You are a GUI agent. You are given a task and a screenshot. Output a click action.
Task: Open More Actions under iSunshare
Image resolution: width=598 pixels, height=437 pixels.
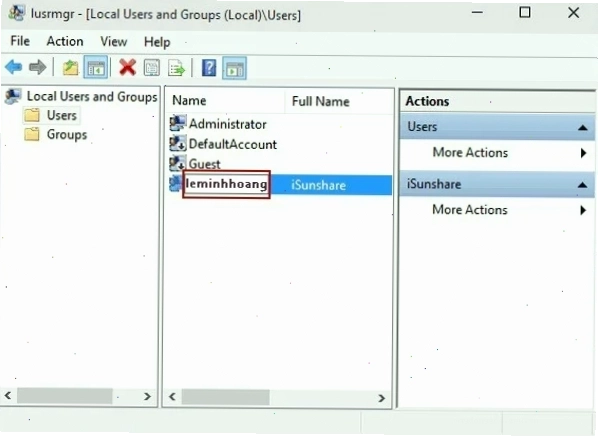click(x=470, y=210)
